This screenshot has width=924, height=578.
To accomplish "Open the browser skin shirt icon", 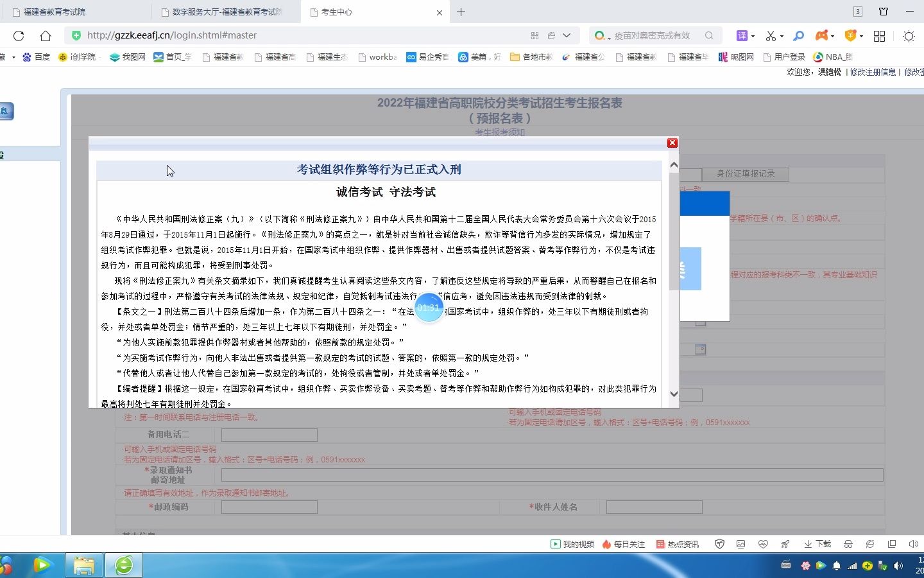I will click(884, 12).
